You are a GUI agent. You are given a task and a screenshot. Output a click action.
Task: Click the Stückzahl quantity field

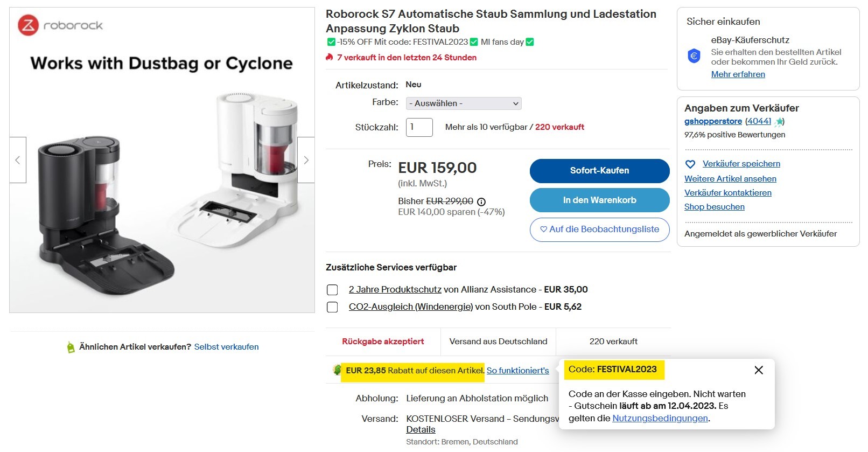pyautogui.click(x=419, y=127)
